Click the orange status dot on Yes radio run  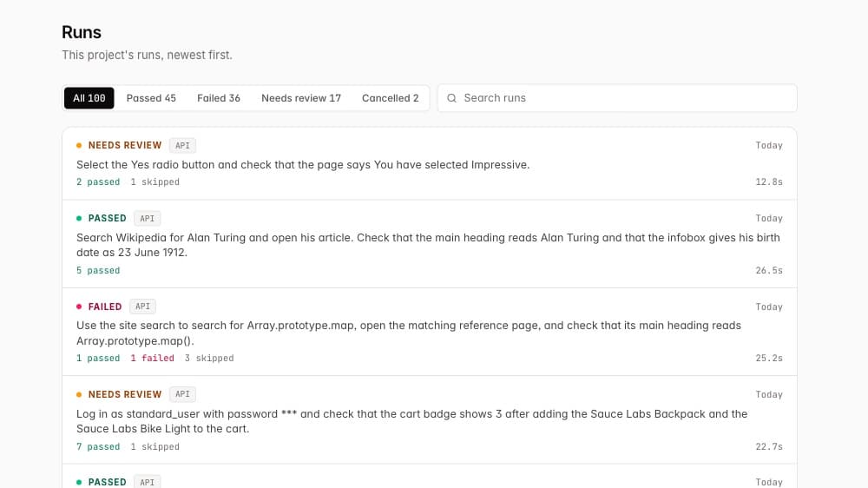[79, 145]
